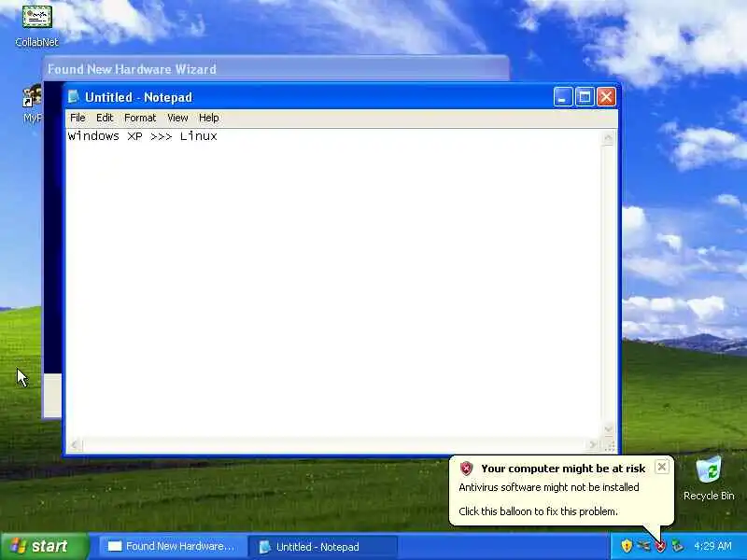Click the horizontal scrollbar right arrow

coord(592,445)
